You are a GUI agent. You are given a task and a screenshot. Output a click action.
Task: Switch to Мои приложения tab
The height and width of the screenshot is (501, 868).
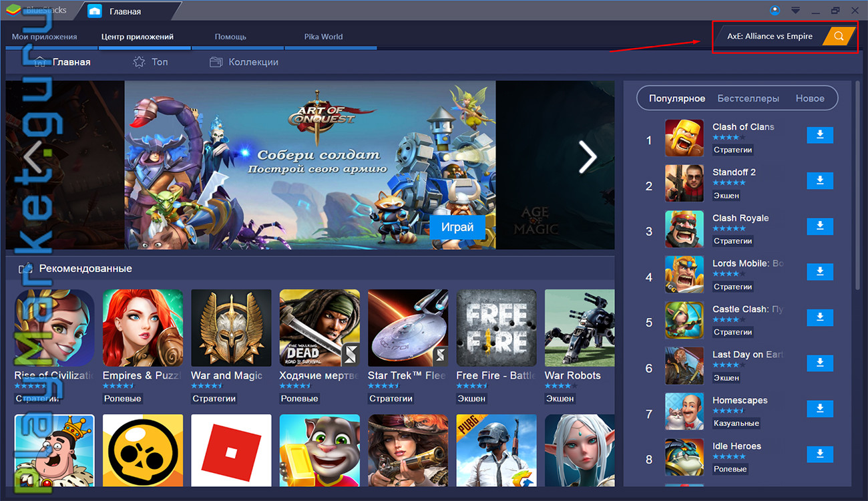[x=45, y=37]
